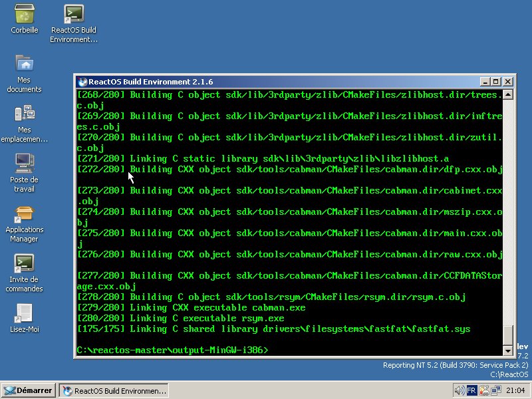Viewport: 532px width, 399px height.
Task: Maximize the ReactOS Build Environment window
Action: [495, 82]
